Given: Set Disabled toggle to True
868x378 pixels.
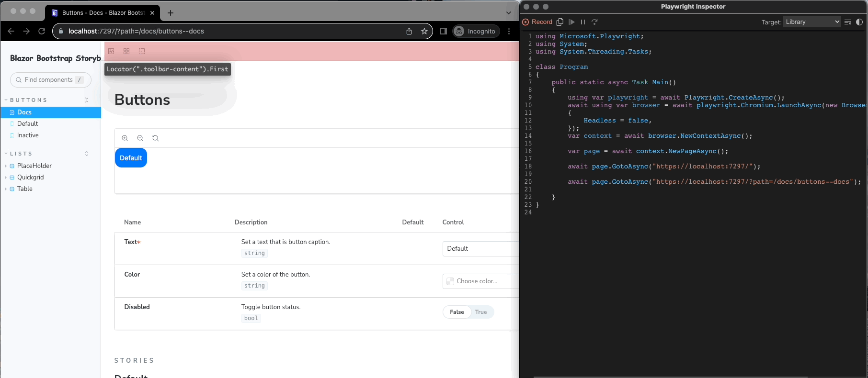Looking at the screenshot, I should pyautogui.click(x=481, y=312).
